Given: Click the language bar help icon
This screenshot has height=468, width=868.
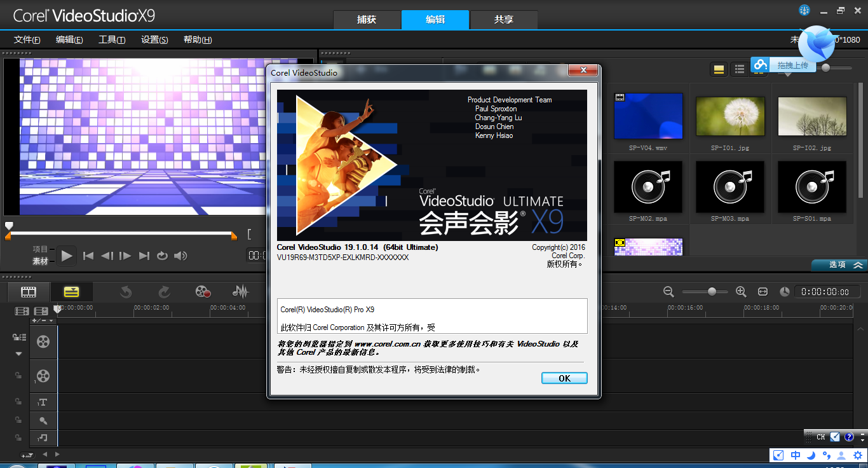Looking at the screenshot, I should pyautogui.click(x=849, y=437).
